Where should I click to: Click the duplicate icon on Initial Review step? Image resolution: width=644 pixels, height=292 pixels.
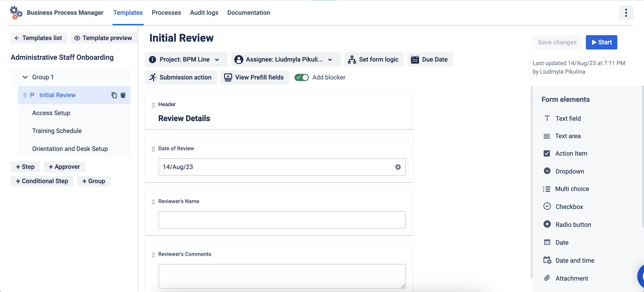pyautogui.click(x=114, y=95)
